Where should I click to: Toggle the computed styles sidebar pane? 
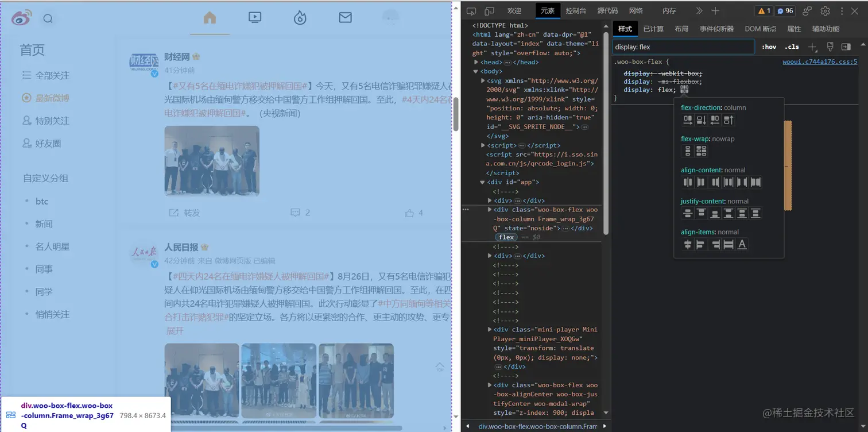846,47
